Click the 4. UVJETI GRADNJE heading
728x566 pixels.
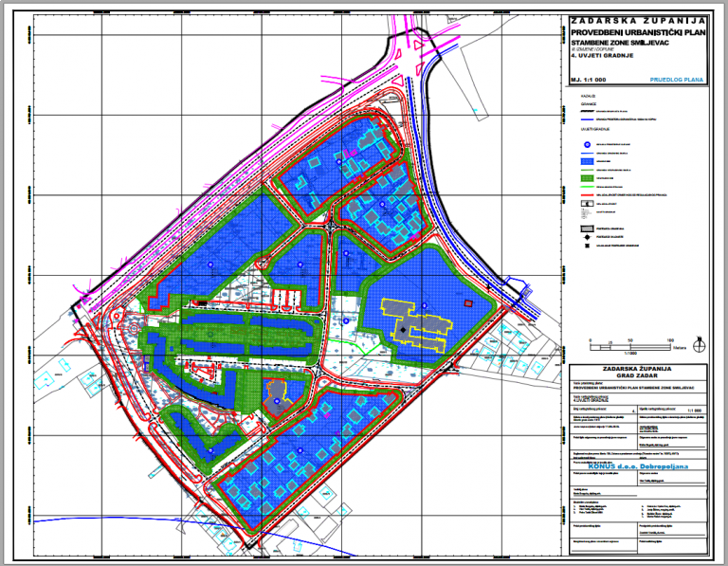pyautogui.click(x=599, y=57)
